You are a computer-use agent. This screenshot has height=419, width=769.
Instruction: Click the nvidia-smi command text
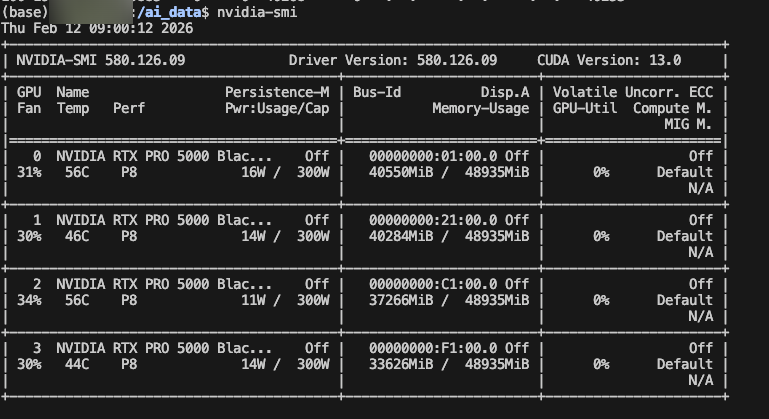click(256, 12)
